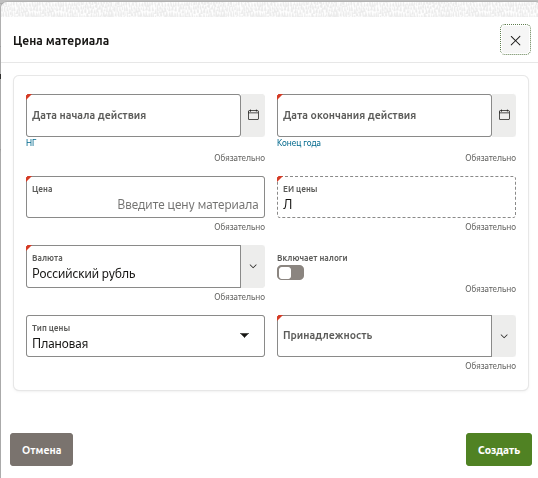
Task: Open calendar for Дата начала действия
Action: pos(253,115)
